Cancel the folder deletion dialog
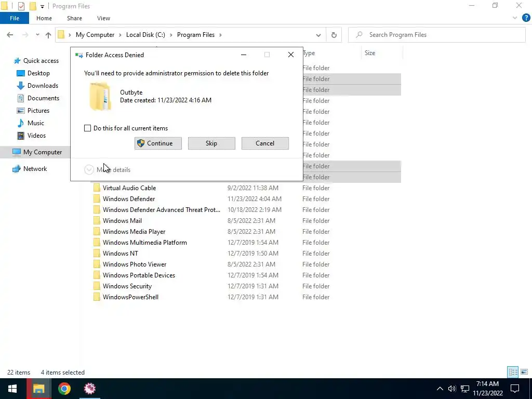 [265, 143]
